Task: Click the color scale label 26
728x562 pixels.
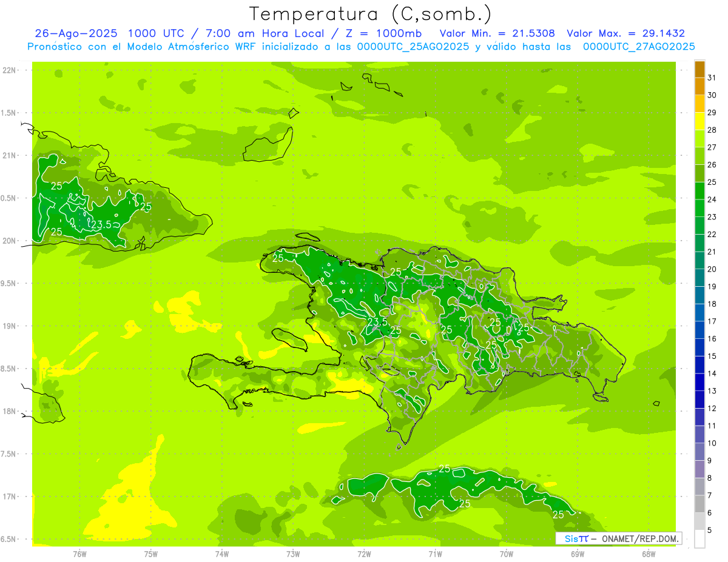Action: click(712, 165)
